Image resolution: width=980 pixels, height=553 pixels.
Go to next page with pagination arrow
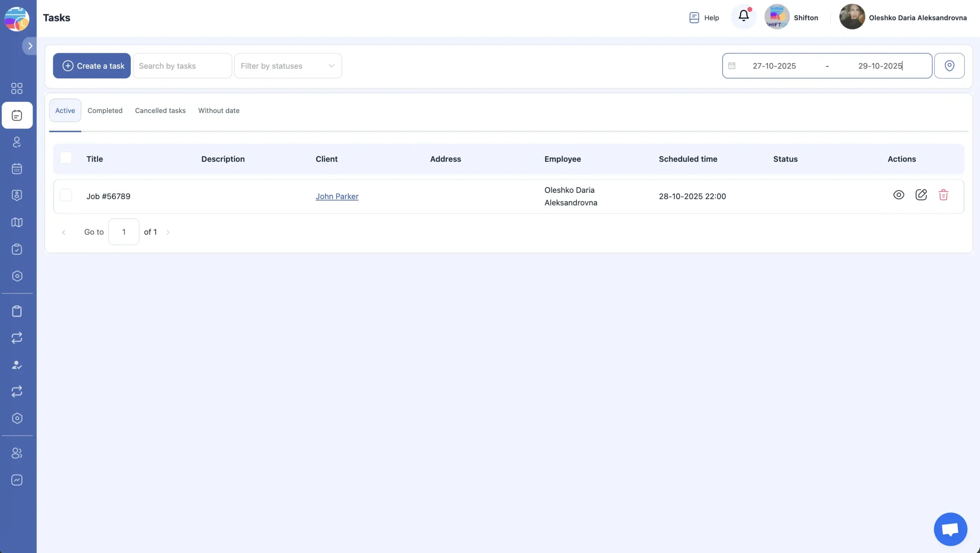tap(168, 232)
